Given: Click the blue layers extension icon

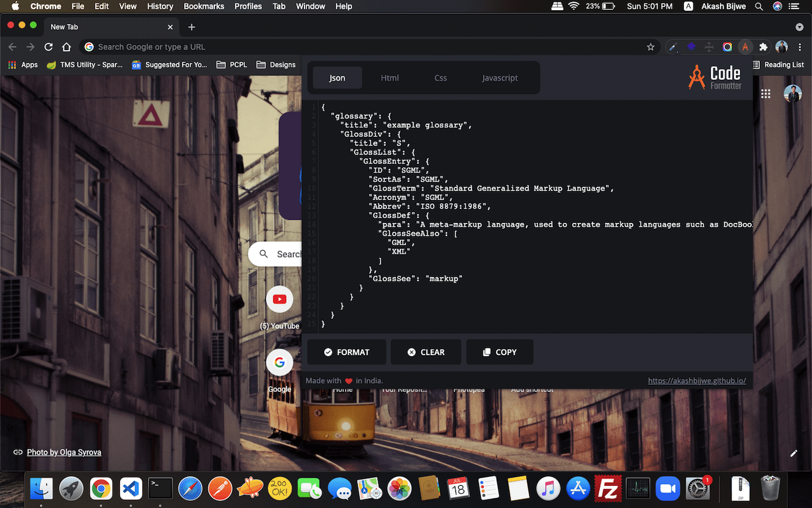Looking at the screenshot, I should pyautogui.click(x=691, y=47).
